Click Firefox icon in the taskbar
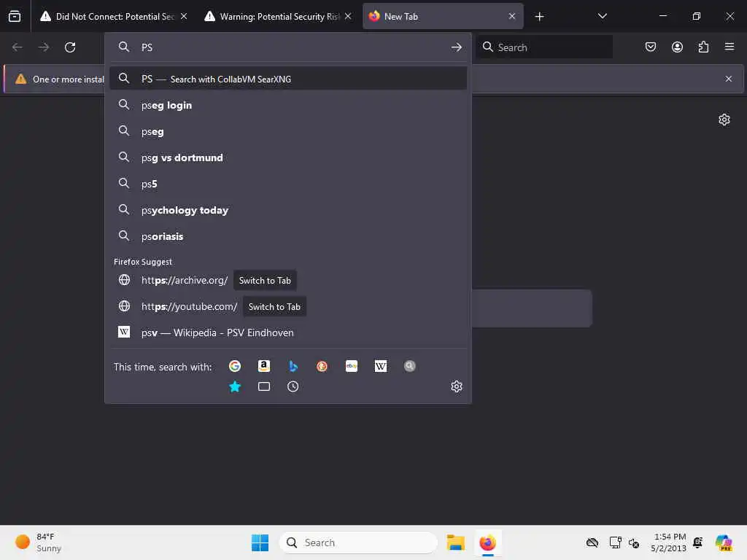747x560 pixels. pyautogui.click(x=487, y=542)
